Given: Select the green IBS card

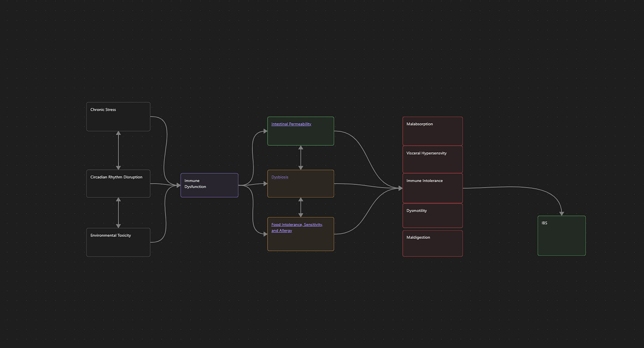Looking at the screenshot, I should coord(562,236).
